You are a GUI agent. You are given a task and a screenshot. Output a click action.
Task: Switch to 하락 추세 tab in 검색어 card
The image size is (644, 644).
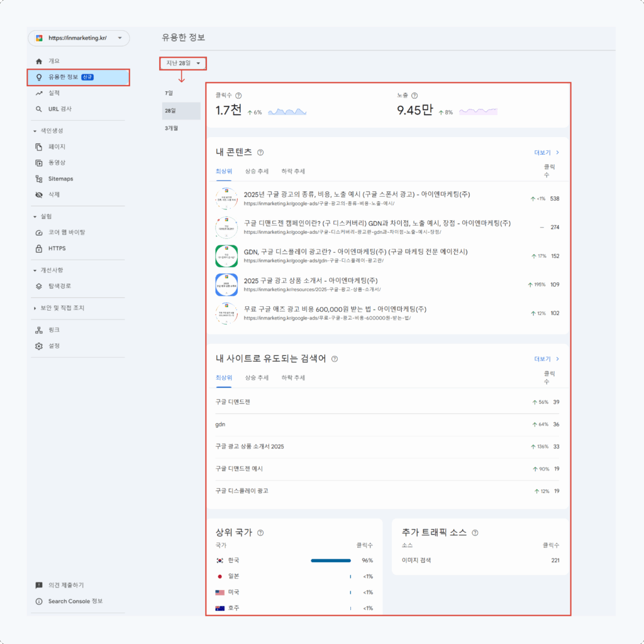(293, 378)
